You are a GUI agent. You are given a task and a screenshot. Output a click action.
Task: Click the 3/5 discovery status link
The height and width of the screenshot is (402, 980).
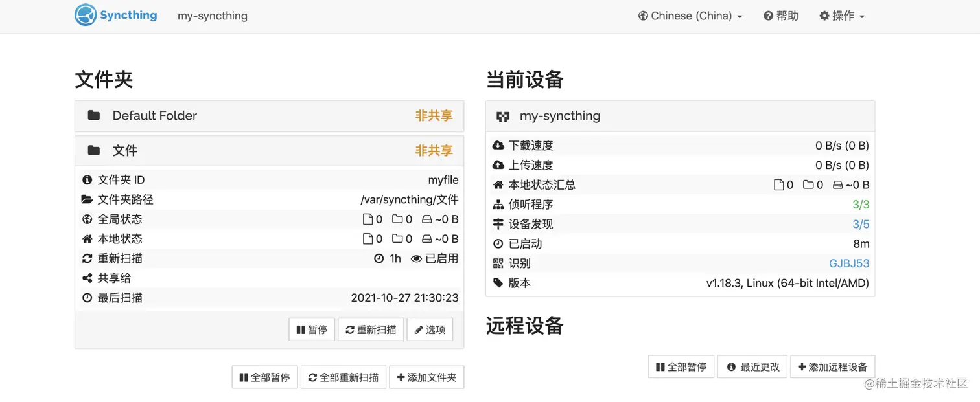pyautogui.click(x=861, y=224)
